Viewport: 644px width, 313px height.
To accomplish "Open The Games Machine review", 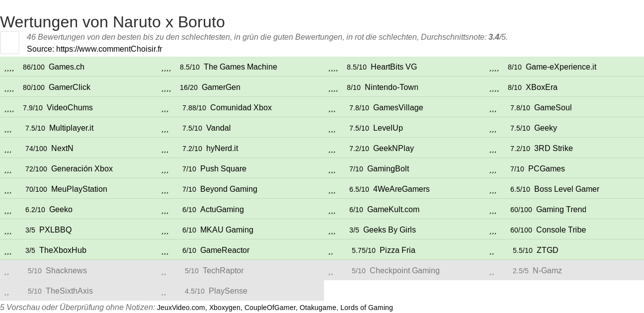I will 240,67.
